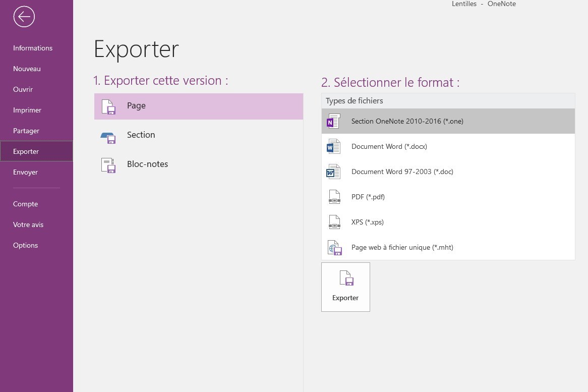Click the Section export icon
588x392 pixels.
[x=108, y=138]
